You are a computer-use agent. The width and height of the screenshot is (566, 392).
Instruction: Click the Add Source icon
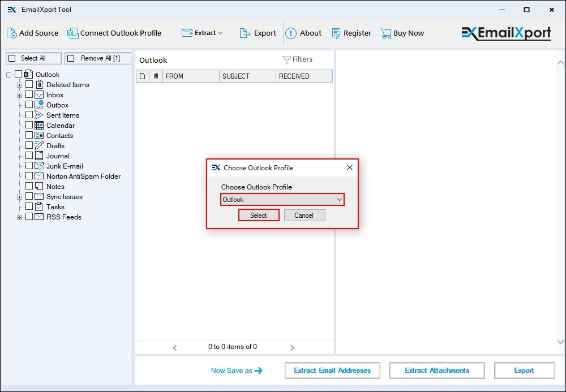tap(11, 33)
